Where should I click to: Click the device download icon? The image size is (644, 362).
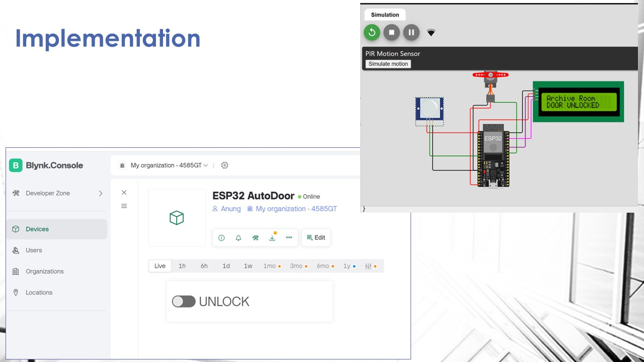[x=272, y=238]
